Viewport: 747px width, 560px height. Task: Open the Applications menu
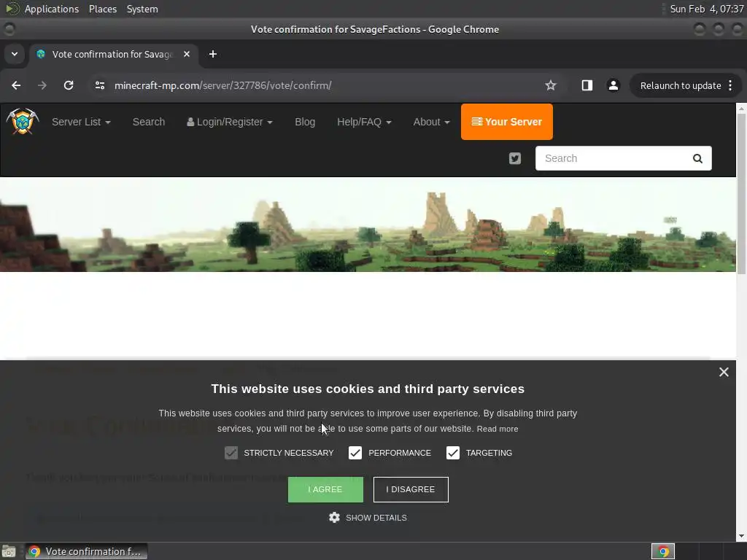(x=52, y=9)
